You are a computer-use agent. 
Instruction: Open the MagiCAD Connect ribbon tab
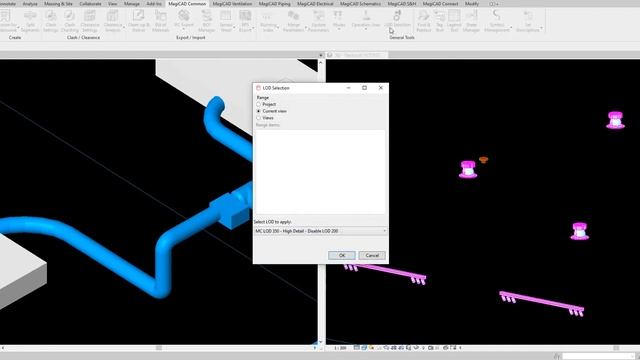click(440, 4)
